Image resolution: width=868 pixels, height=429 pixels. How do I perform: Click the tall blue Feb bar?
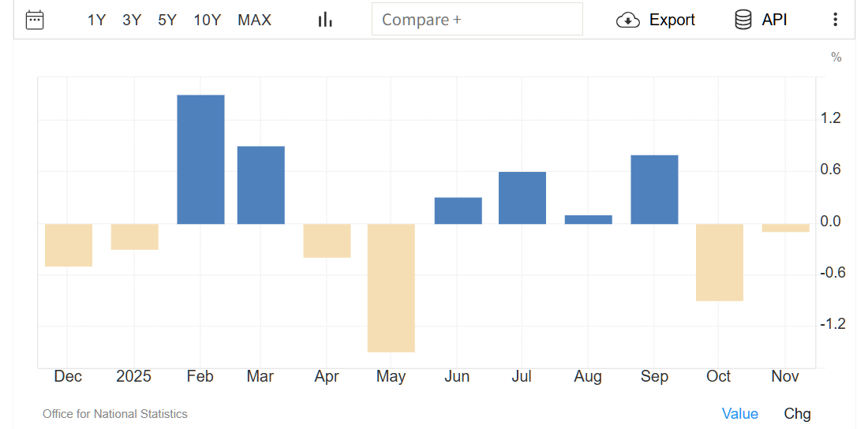[x=200, y=159]
